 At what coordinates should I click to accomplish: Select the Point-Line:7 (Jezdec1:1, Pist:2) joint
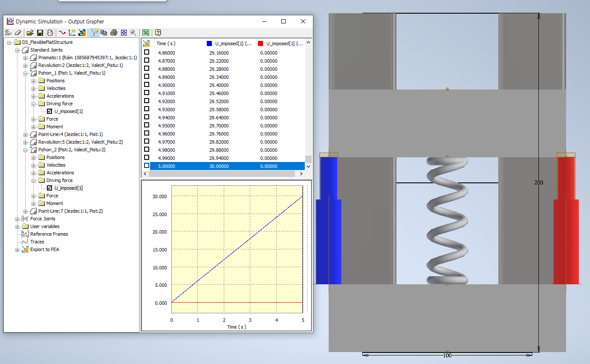coord(70,211)
